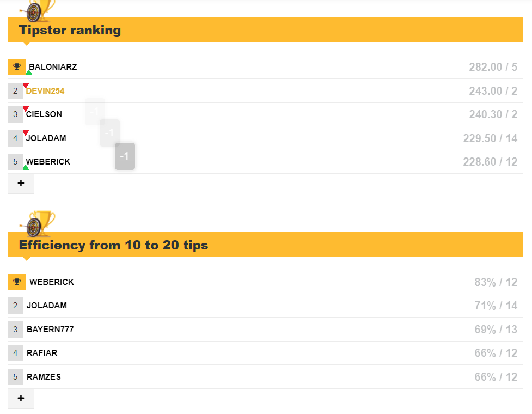Open RAMZES tipster profile
532x414 pixels.
pos(44,376)
